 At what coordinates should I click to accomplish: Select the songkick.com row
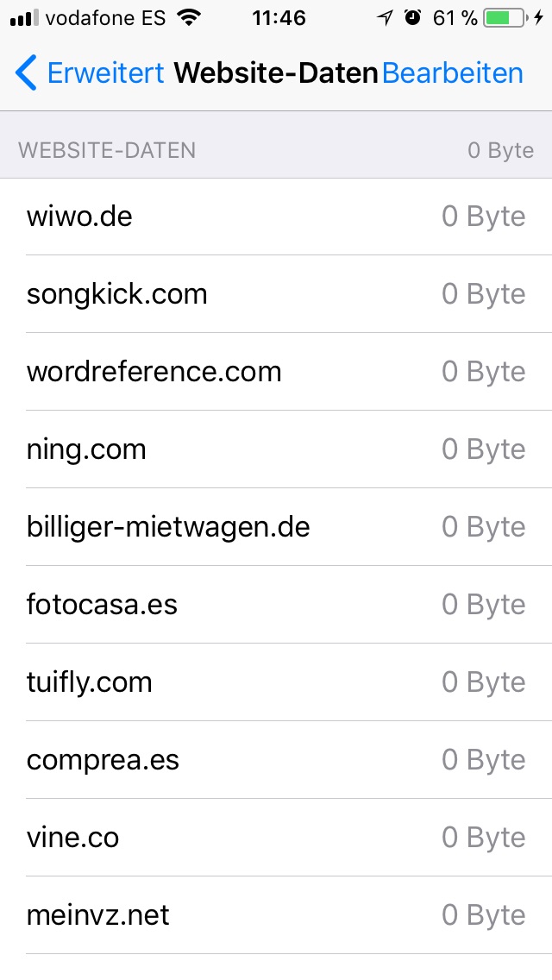[276, 294]
